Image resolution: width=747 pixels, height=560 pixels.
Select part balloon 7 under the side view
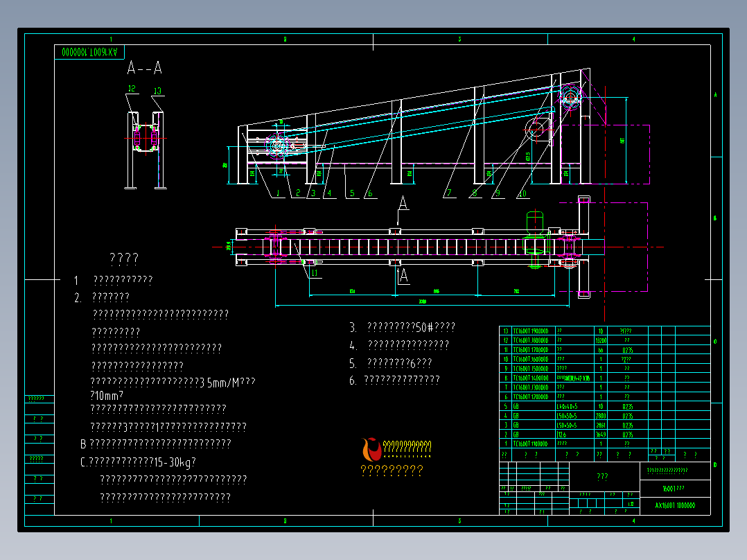tap(449, 193)
